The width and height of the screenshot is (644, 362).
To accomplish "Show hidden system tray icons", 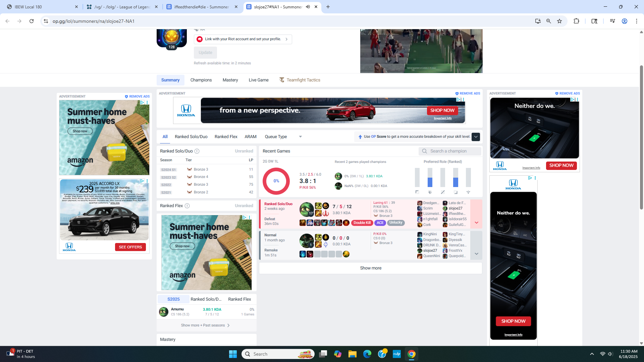I will [x=592, y=354].
